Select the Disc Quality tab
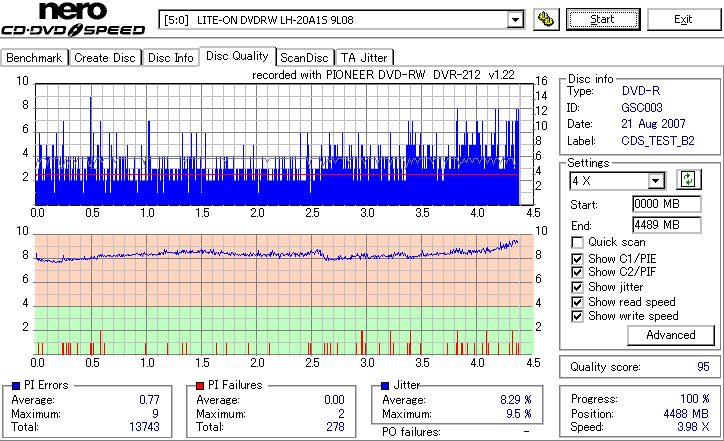This screenshot has height=441, width=724. click(237, 56)
